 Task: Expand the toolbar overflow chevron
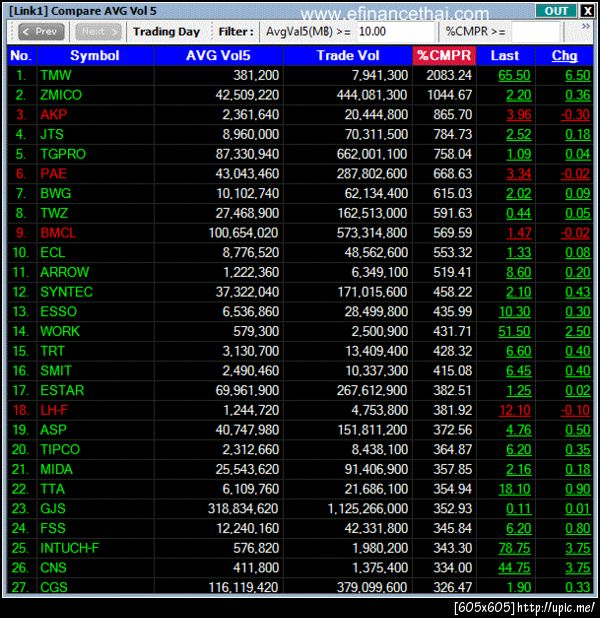[586, 26]
